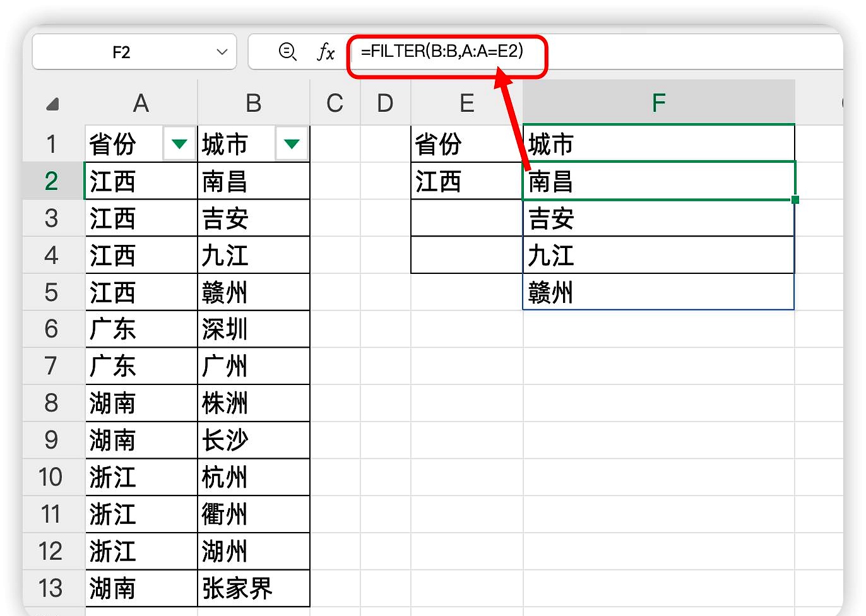866x616 pixels.
Task: Click the F2 name box field
Action: 134,52
